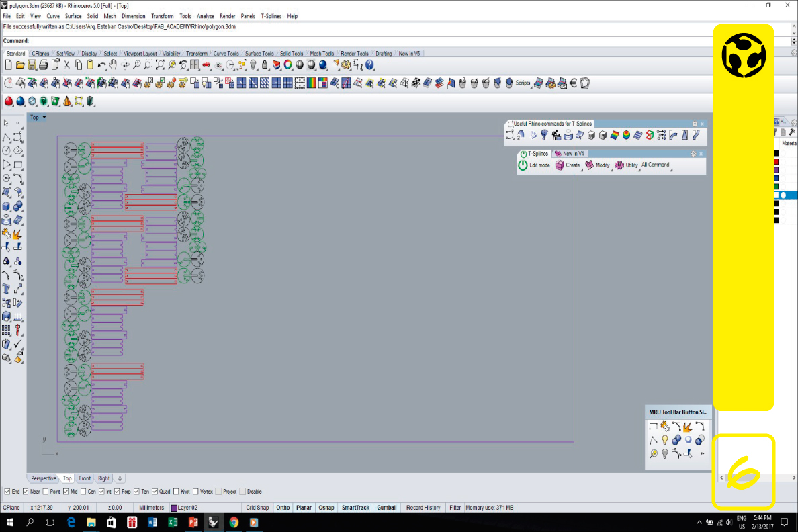Click the T-Splines Edit mode button

(x=534, y=165)
